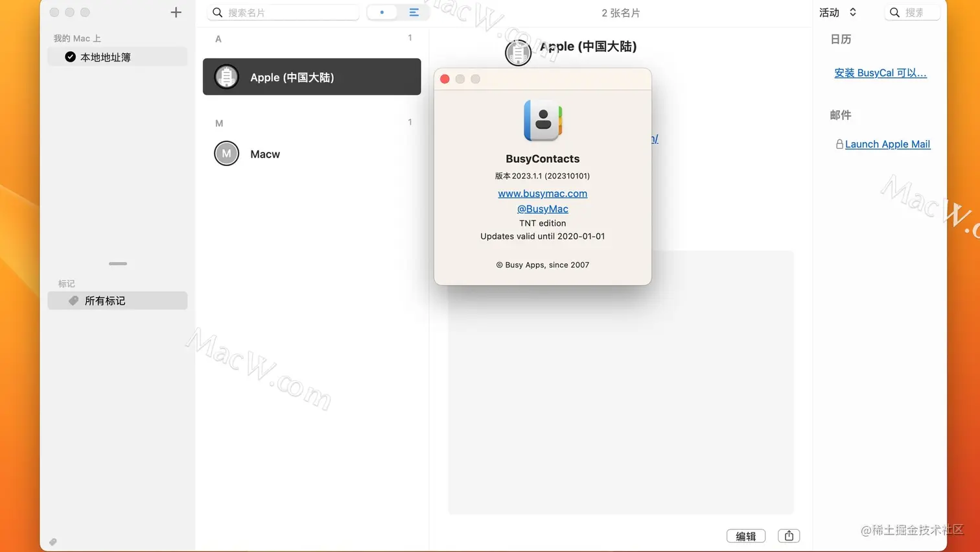Click the Macw contact avatar icon

coord(226,154)
